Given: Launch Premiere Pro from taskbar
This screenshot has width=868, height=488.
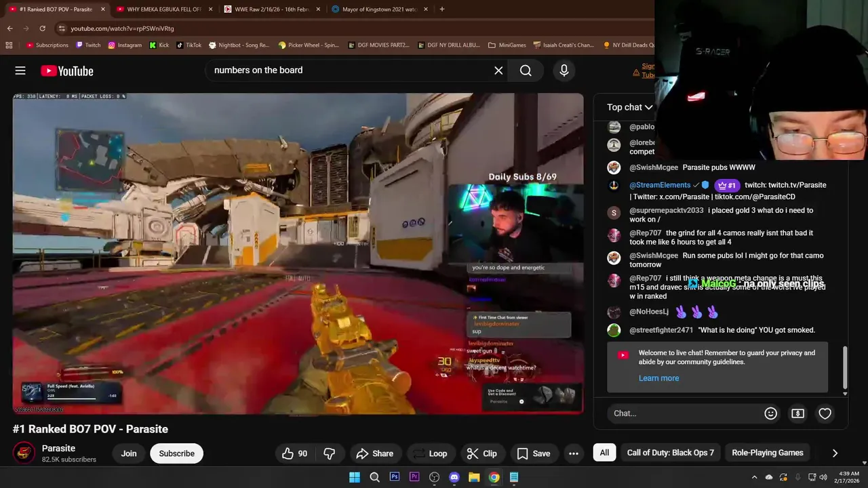Looking at the screenshot, I should (414, 477).
